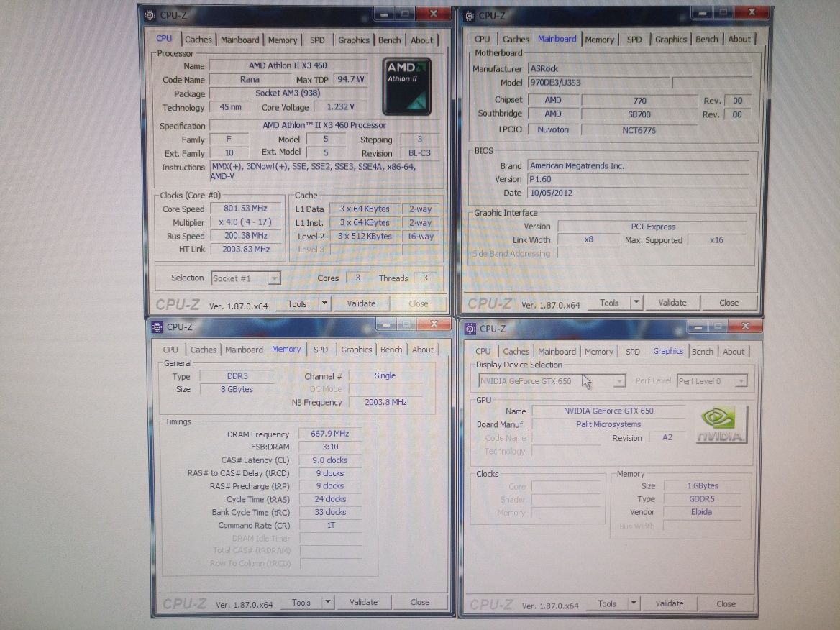Click Southbridge value SB700
Screen dimensions: 840x630
(x=639, y=114)
